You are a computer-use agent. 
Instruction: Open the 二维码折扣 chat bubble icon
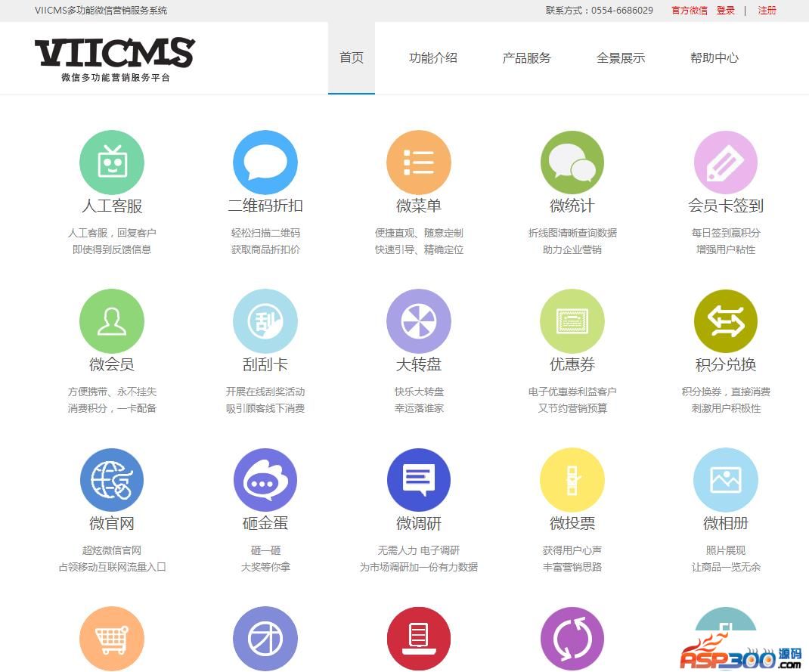(x=265, y=163)
